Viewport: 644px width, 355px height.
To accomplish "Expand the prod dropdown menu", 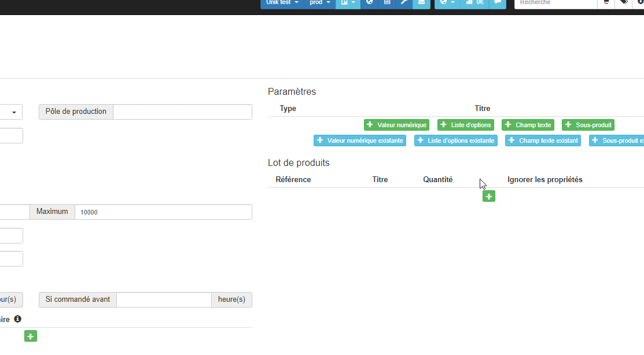I will 319,3.
